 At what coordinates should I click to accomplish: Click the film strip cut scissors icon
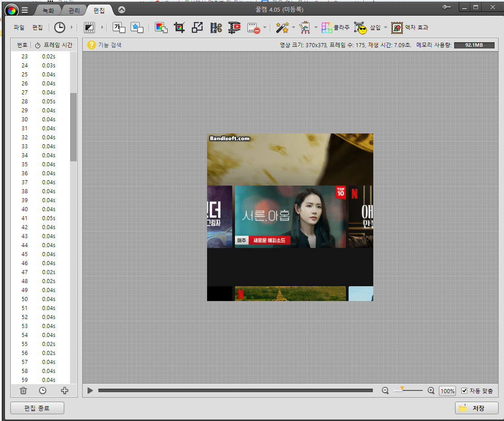click(x=216, y=27)
